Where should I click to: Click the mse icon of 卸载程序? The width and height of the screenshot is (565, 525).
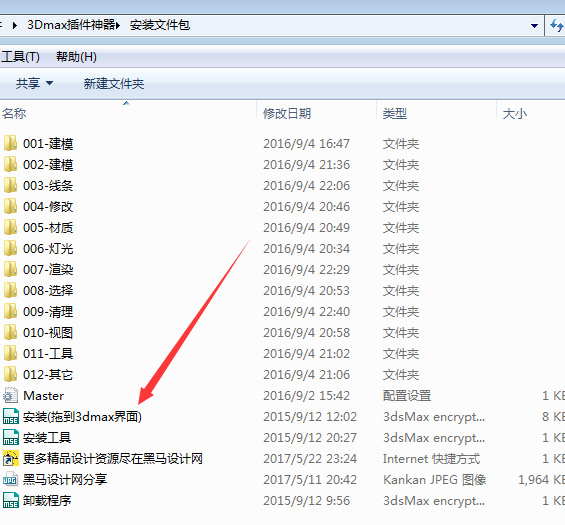point(10,500)
